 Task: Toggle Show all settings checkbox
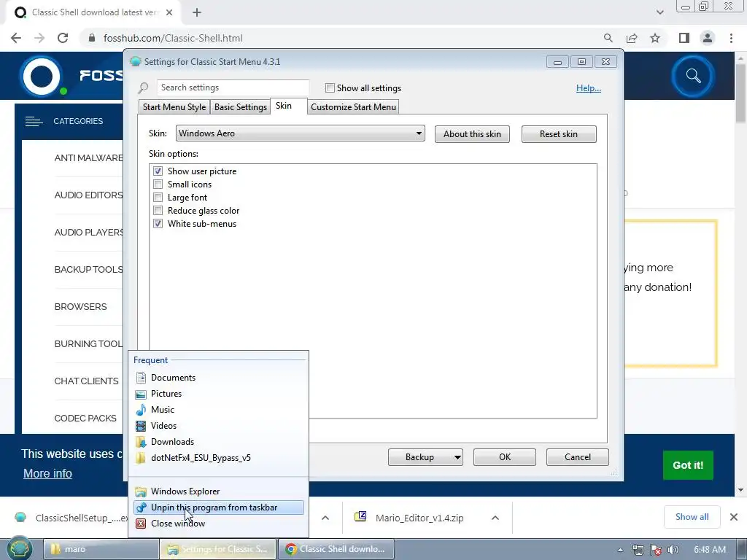point(330,88)
